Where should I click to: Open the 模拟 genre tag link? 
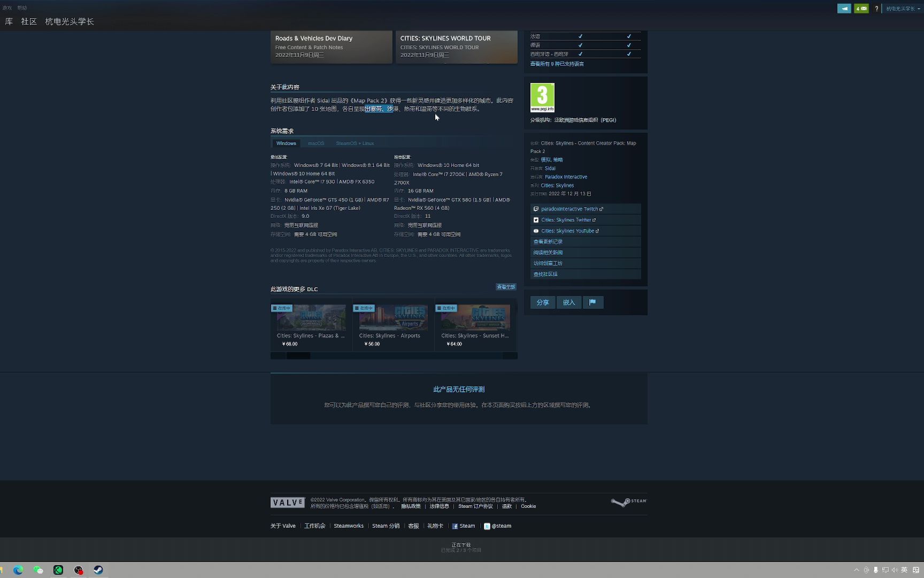pos(545,159)
